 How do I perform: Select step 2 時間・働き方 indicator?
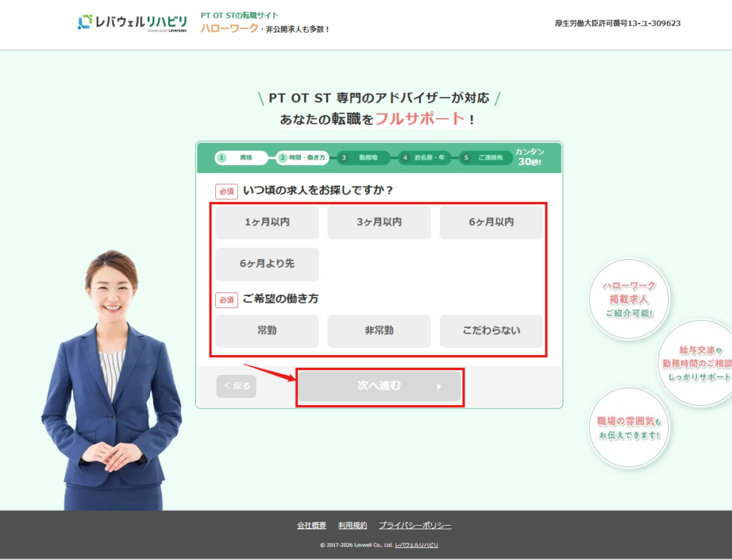(x=303, y=158)
